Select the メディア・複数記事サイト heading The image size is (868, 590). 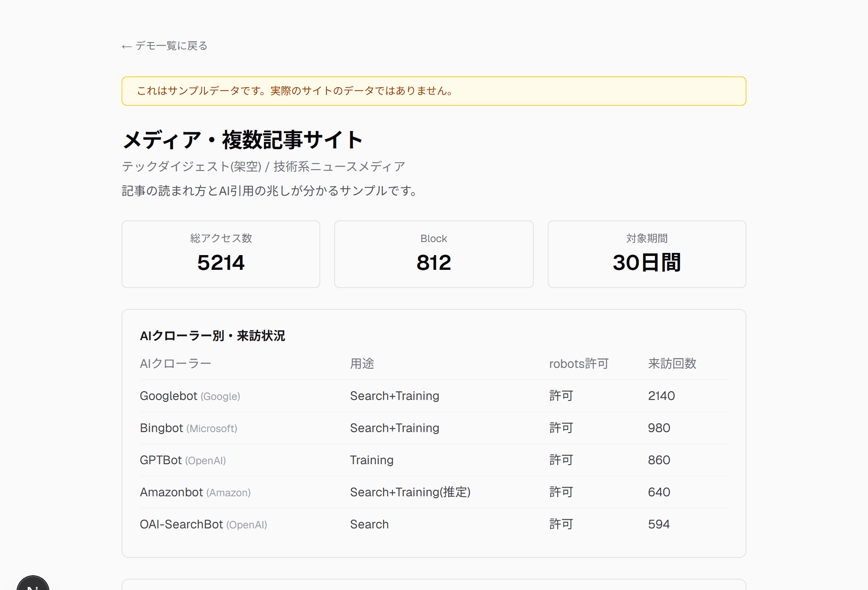tap(242, 140)
